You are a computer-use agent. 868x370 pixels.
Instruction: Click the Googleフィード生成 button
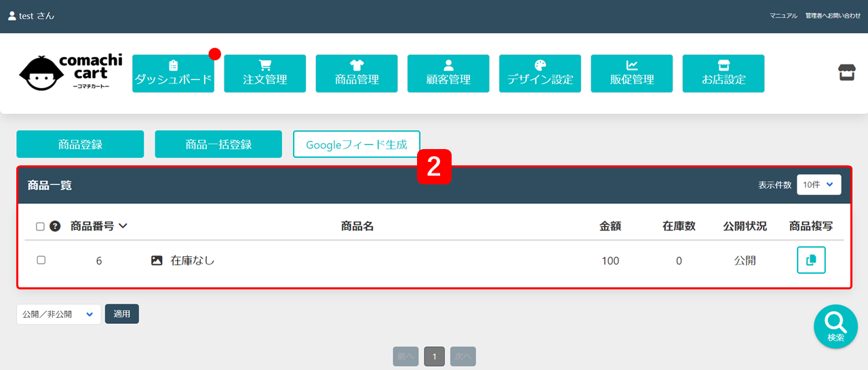(x=357, y=144)
